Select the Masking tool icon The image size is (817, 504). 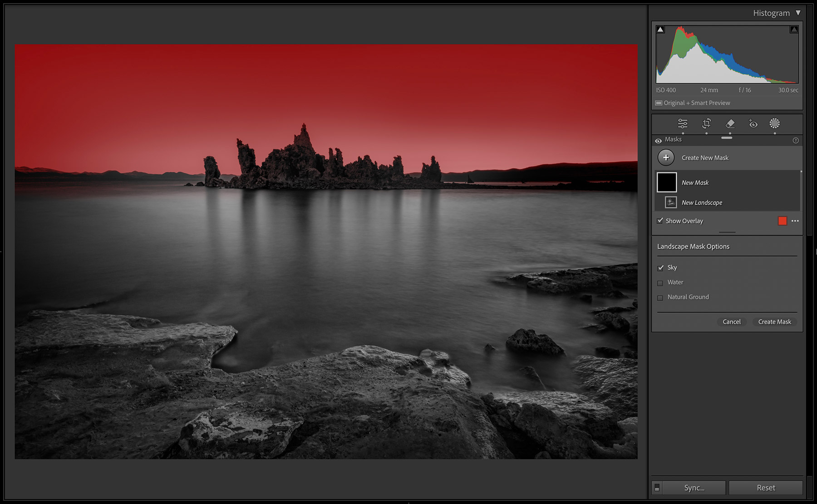[775, 123]
